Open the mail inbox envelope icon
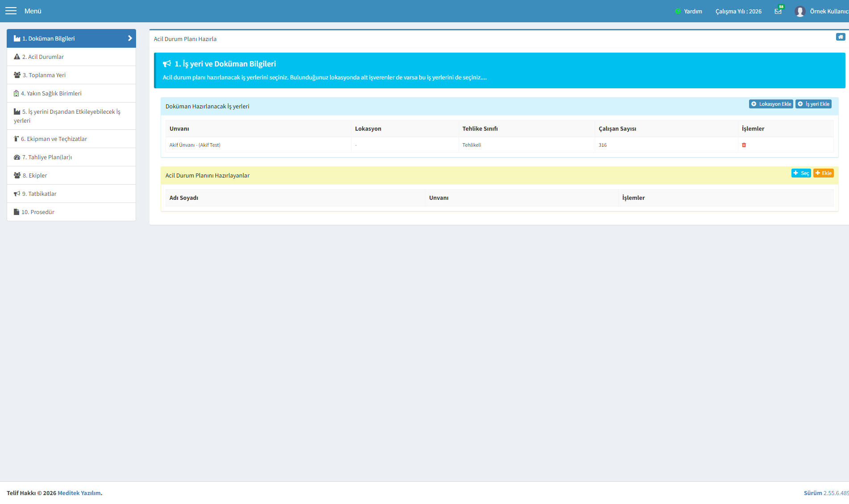The height and width of the screenshot is (504, 849). point(778,11)
